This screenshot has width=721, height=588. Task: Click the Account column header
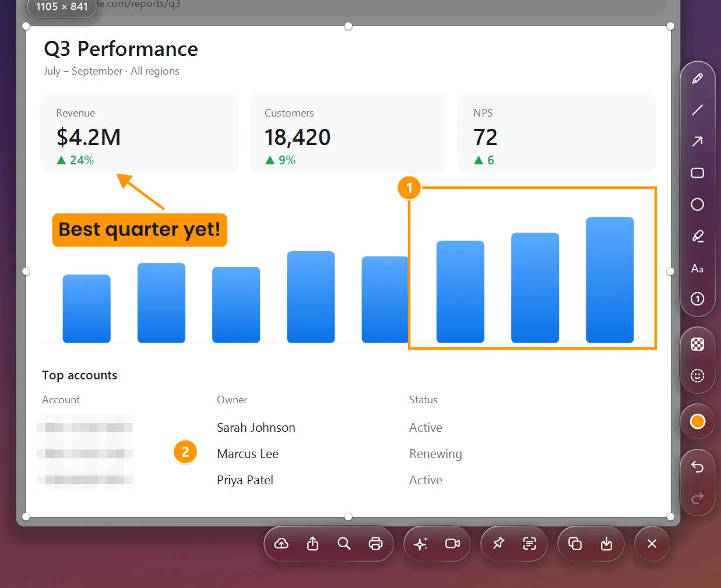pos(61,400)
